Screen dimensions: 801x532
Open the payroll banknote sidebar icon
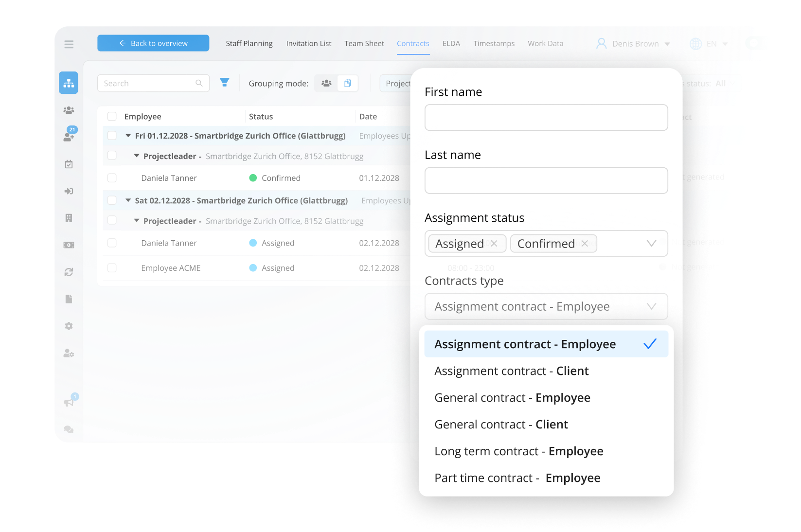click(x=68, y=245)
